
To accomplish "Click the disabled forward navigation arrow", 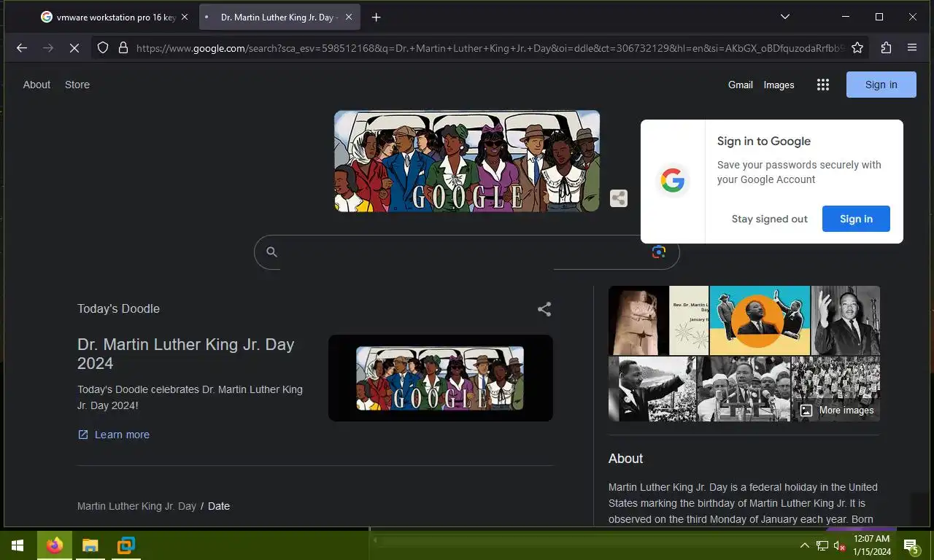I will [x=48, y=47].
